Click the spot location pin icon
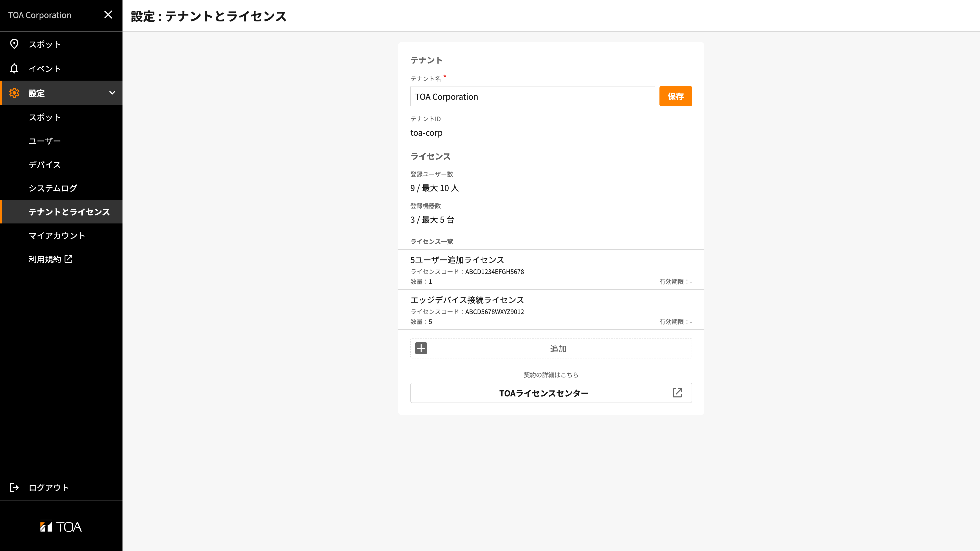 pyautogui.click(x=14, y=44)
